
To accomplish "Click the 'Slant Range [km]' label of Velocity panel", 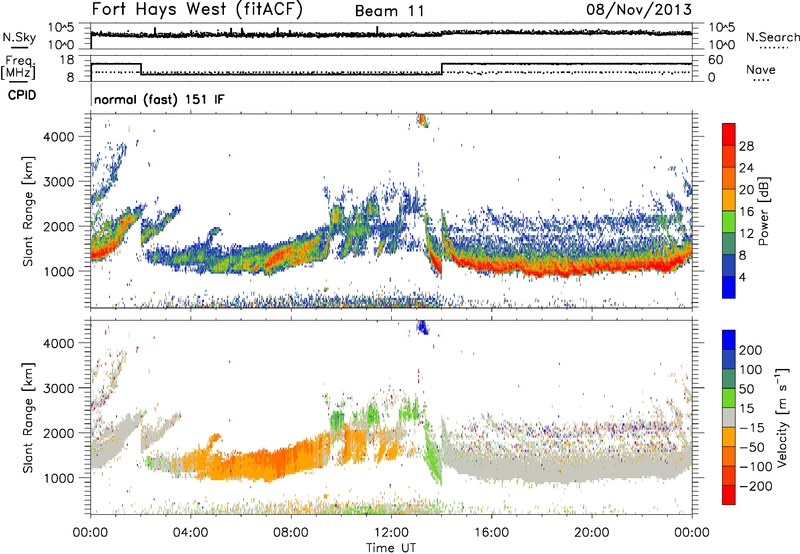I will (28, 417).
